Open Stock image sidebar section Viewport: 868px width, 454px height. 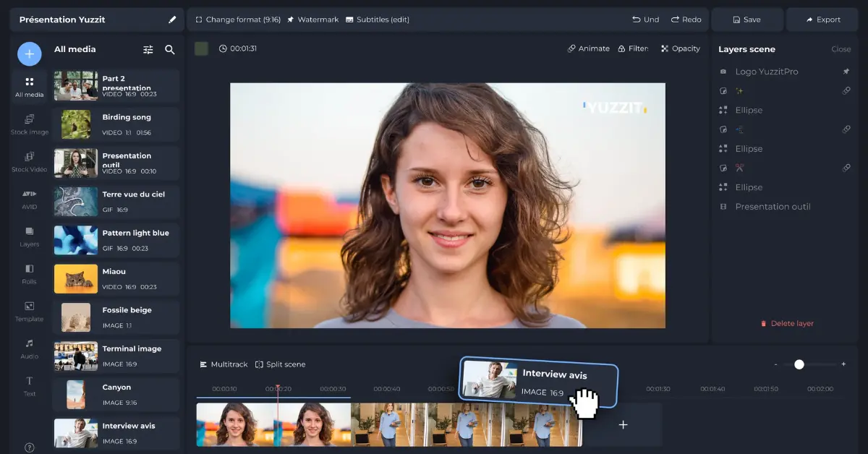point(30,124)
